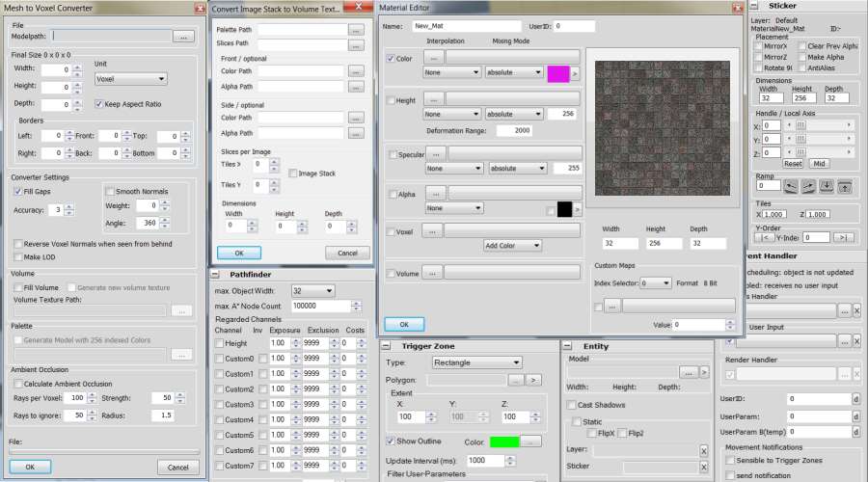Click arrow next to magenta color swatch
The width and height of the screenshot is (868, 482).
[x=575, y=73]
